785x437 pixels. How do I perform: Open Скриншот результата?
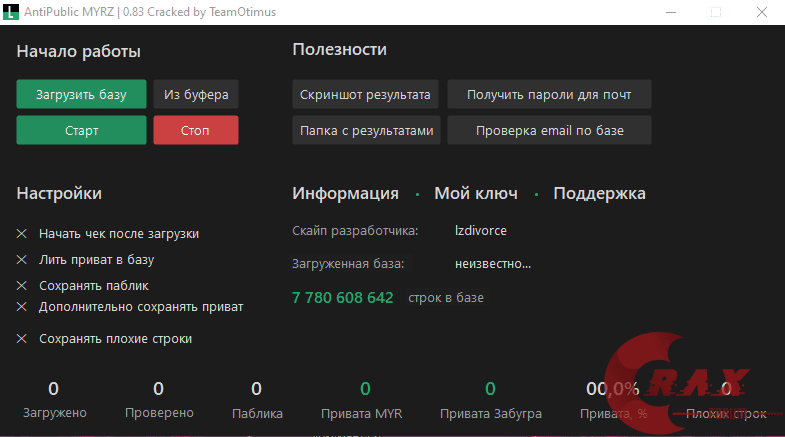[x=365, y=94]
